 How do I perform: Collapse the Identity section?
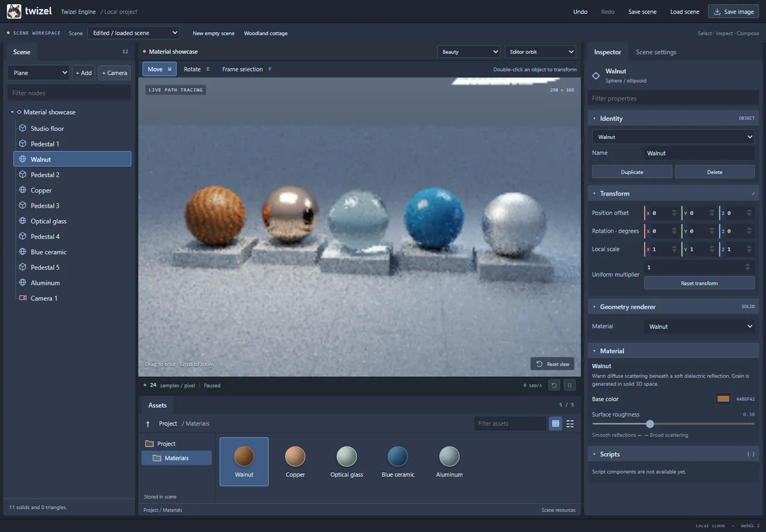point(594,118)
